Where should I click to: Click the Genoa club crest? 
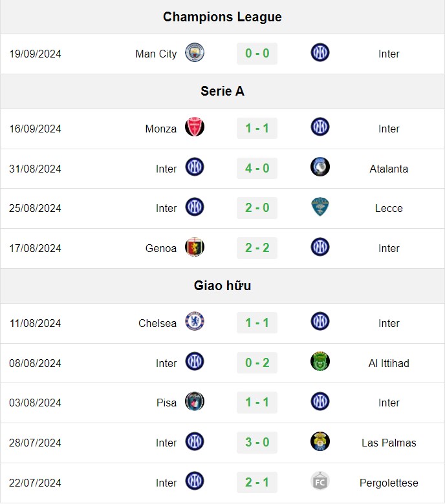click(x=195, y=247)
